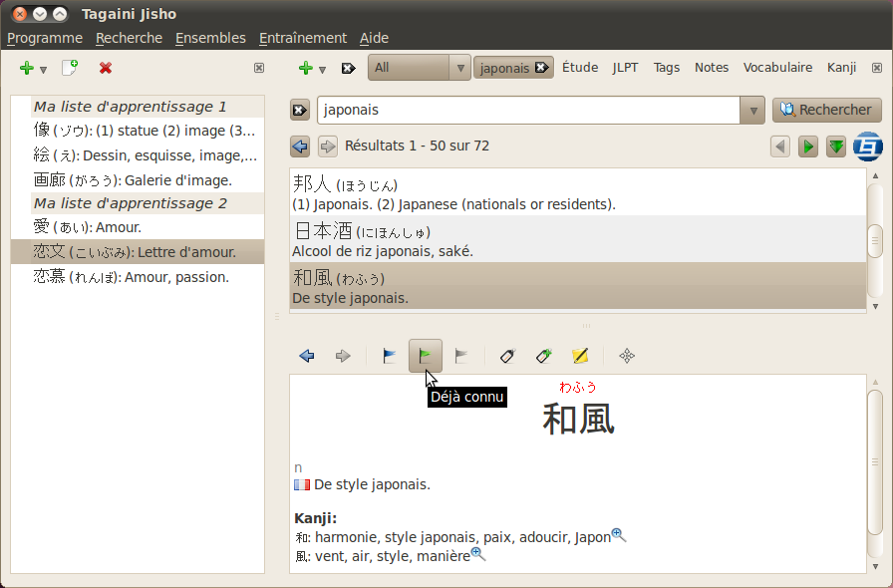Click the red X delete icon in lists panel

coord(106,69)
